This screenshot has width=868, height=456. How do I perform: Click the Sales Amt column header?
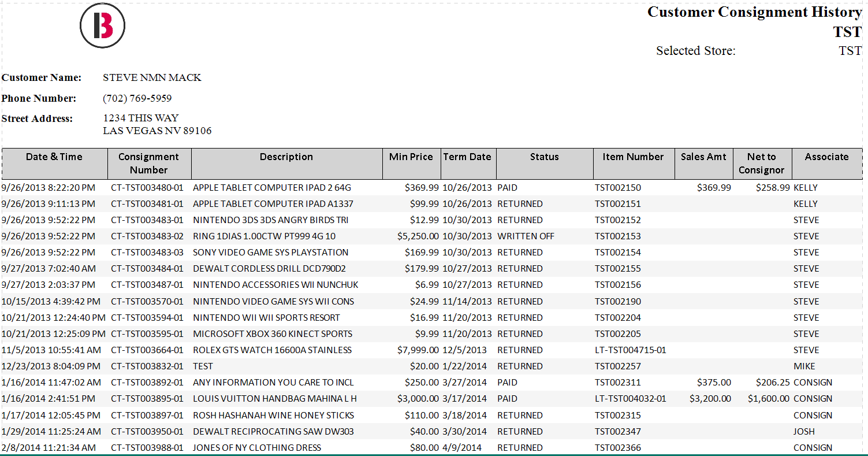click(704, 164)
